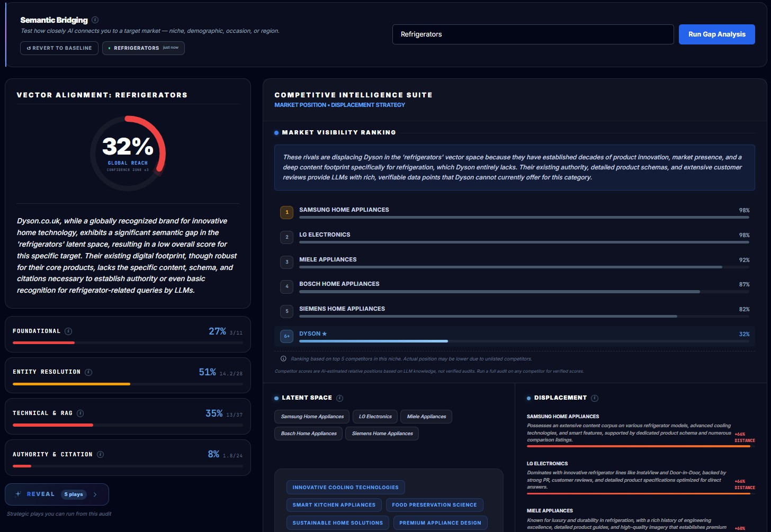Image resolution: width=771 pixels, height=532 pixels.
Task: Click Run Gap Analysis button
Action: [x=716, y=34]
